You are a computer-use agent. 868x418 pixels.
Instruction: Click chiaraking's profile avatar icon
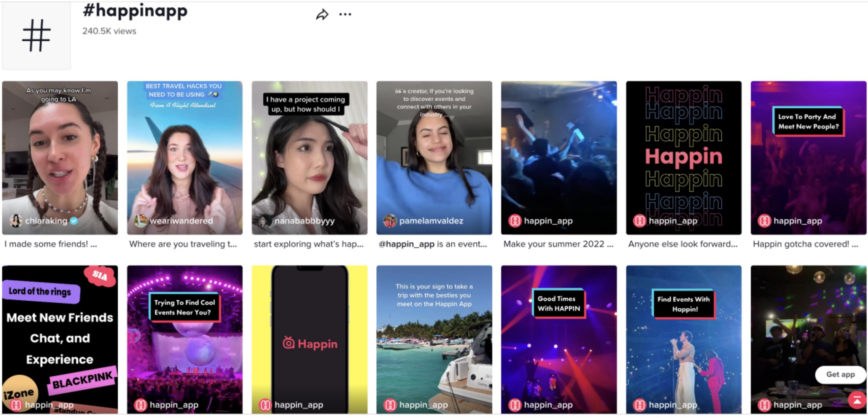coord(16,221)
